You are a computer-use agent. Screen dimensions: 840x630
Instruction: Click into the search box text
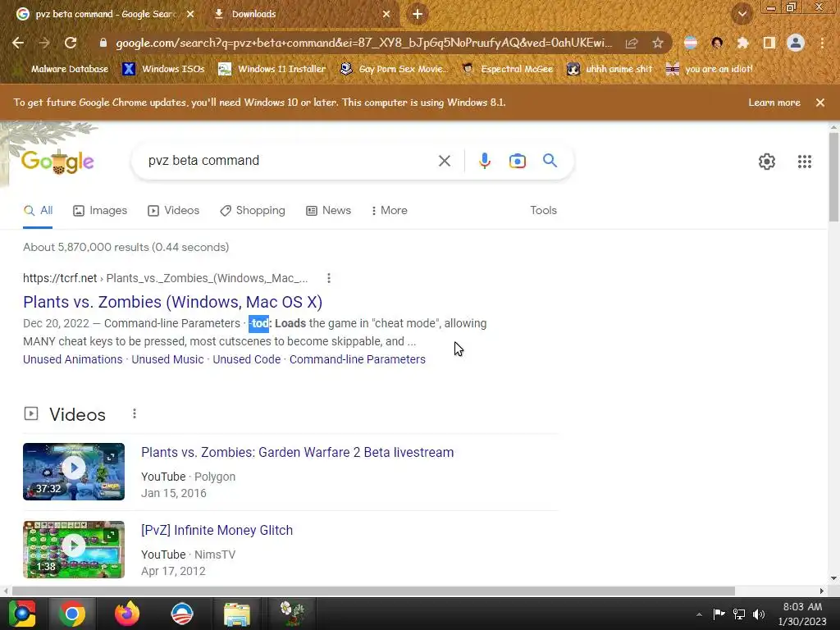click(x=203, y=161)
